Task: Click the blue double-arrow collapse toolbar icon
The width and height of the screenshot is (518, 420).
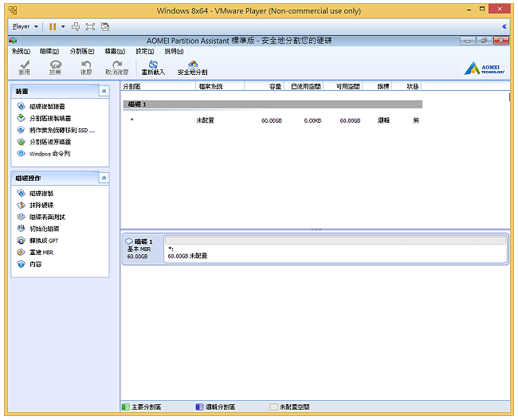Action: [x=504, y=27]
